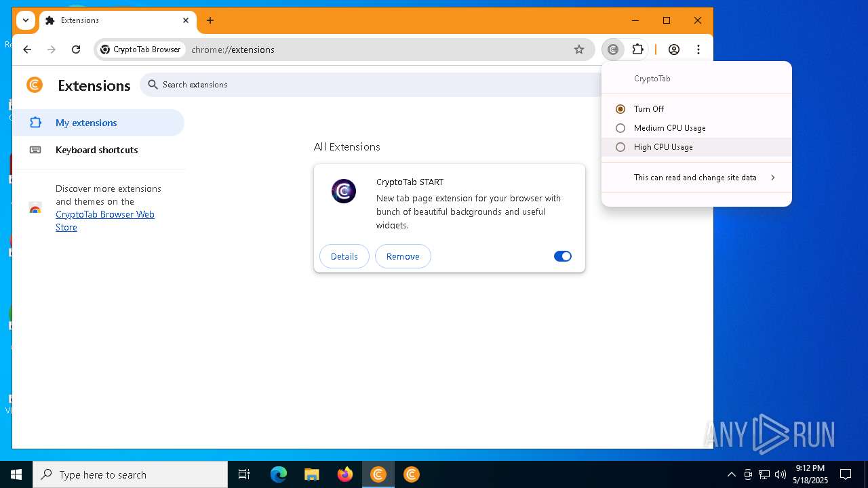The width and height of the screenshot is (868, 488).
Task: Open Keyboard shortcuts section
Action: 98,150
